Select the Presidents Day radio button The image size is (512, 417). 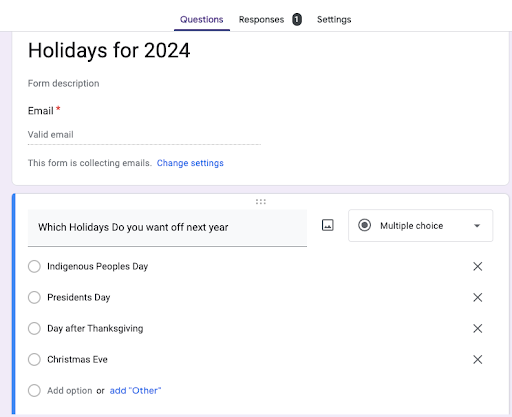click(x=34, y=297)
